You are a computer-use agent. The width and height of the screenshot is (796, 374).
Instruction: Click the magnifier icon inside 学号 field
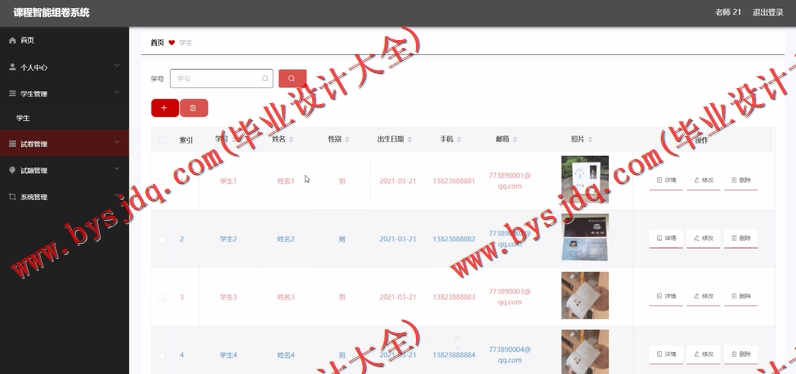(265, 79)
